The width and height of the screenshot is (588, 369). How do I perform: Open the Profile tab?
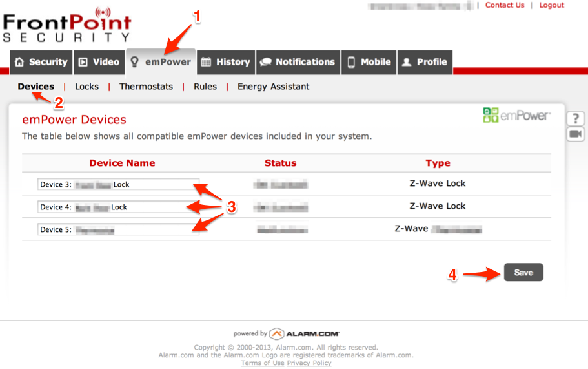click(x=425, y=62)
